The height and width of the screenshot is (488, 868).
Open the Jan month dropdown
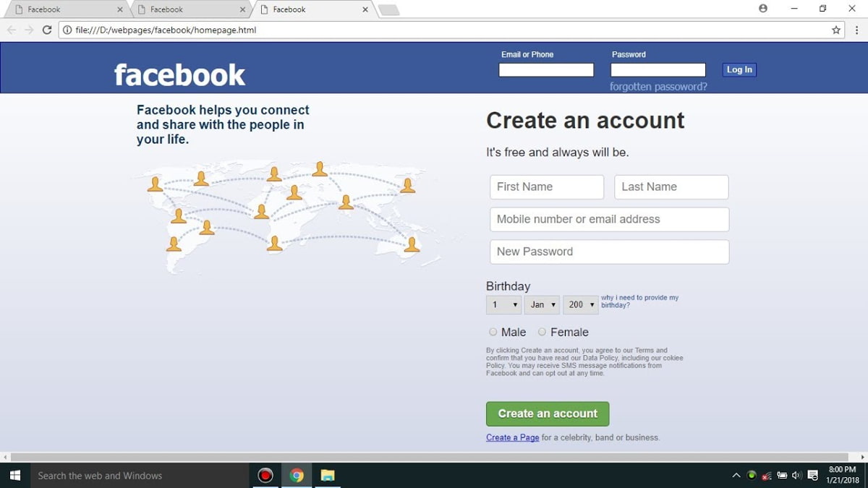tap(542, 304)
